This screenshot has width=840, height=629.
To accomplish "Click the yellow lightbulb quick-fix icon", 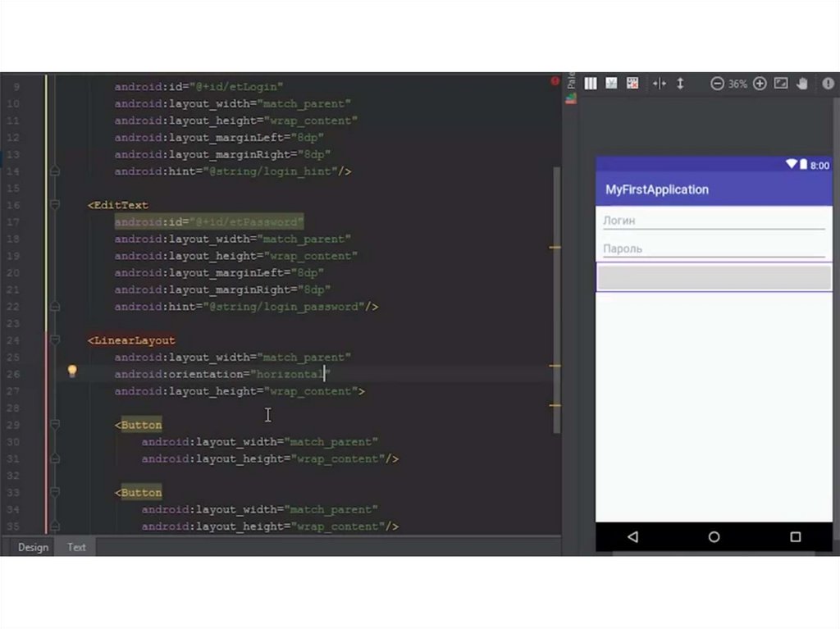I will coord(72,371).
